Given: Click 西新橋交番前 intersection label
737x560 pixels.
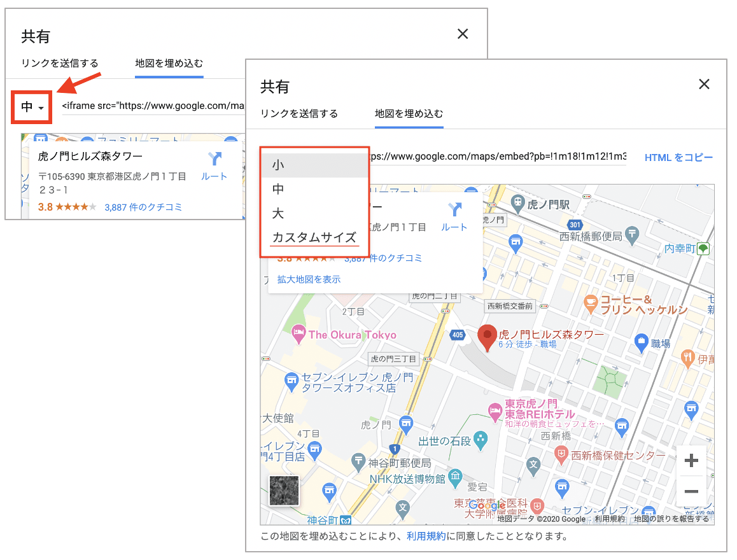Looking at the screenshot, I should (x=510, y=306).
